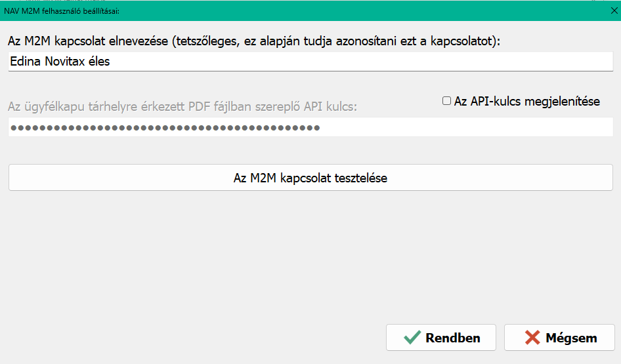Screen dimensions: 621x364
Task: Click the 'Az M2M kapcsolat elnevezése' label
Action: pos(88,41)
